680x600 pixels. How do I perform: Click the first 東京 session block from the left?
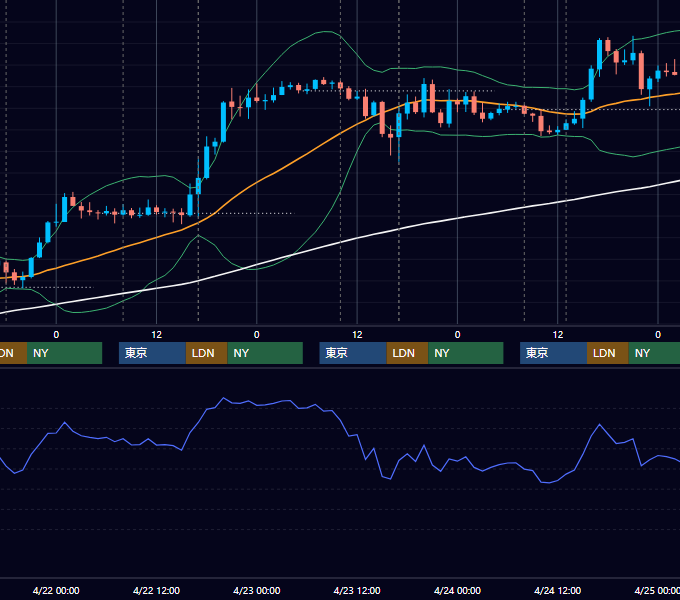point(152,353)
